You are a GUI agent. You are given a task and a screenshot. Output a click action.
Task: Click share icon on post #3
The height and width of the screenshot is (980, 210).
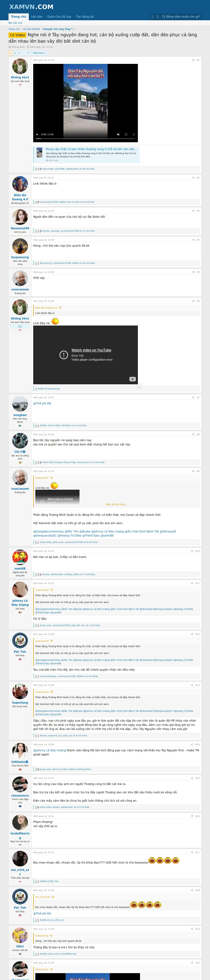[x=193, y=211]
